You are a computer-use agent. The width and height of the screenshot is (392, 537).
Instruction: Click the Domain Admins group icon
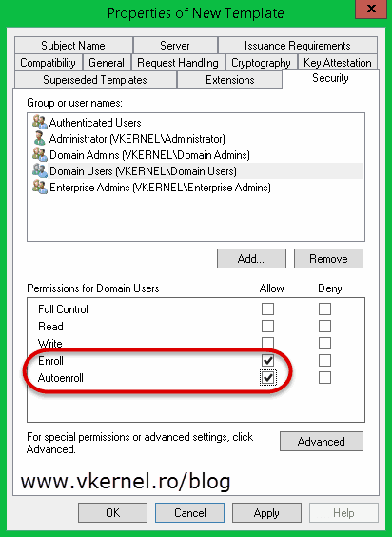[x=40, y=155]
